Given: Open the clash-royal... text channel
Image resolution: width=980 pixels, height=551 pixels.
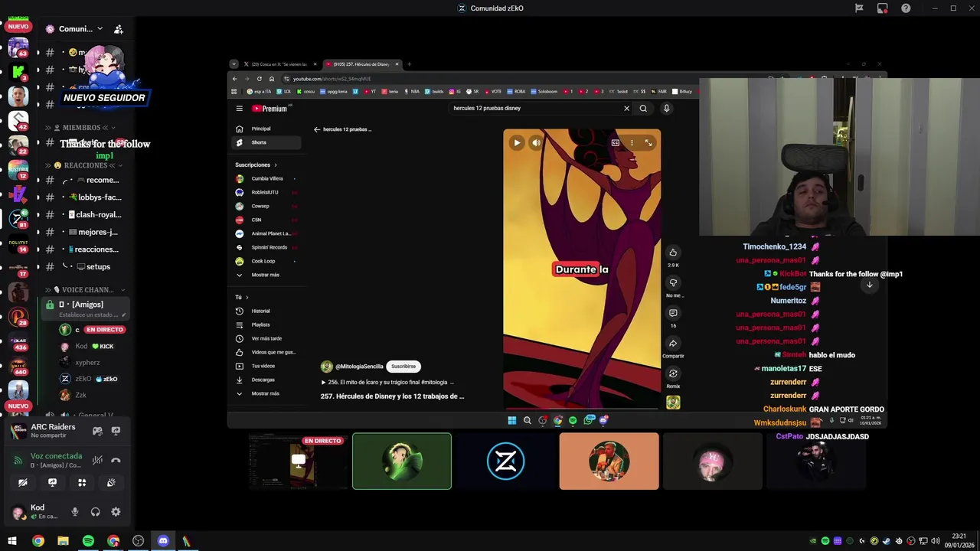Looking at the screenshot, I should pyautogui.click(x=84, y=215).
